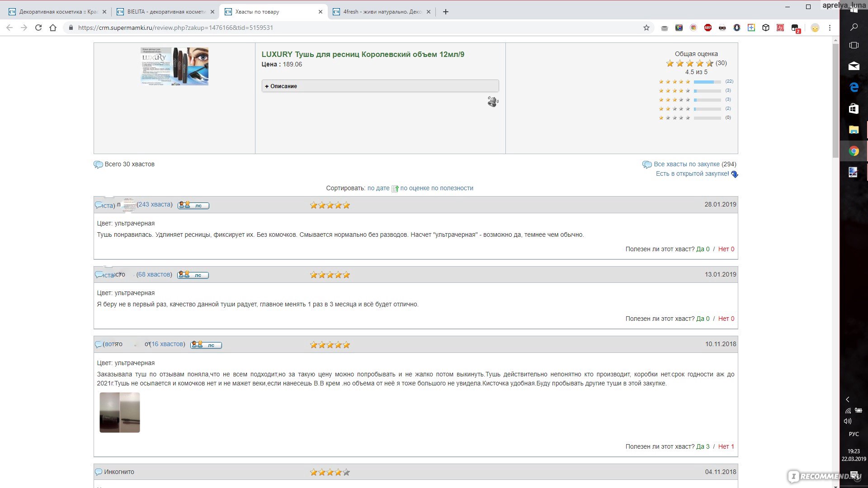Vote Нет on the 13.01.2019 review

point(726,319)
